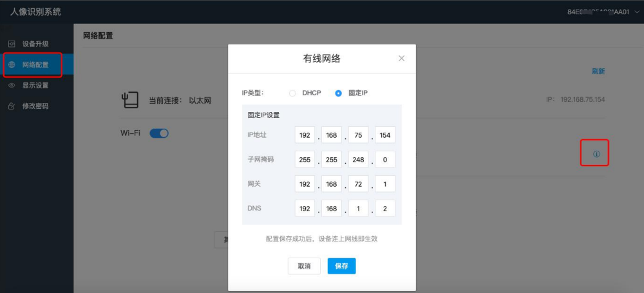This screenshot has width=644, height=293.
Task: Click the lock icon for change password
Action: click(x=12, y=106)
